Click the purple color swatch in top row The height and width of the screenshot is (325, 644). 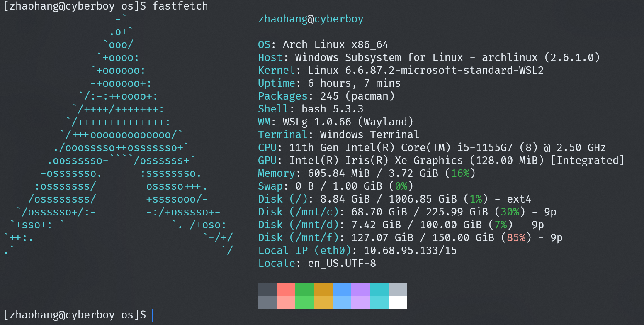coord(360,290)
